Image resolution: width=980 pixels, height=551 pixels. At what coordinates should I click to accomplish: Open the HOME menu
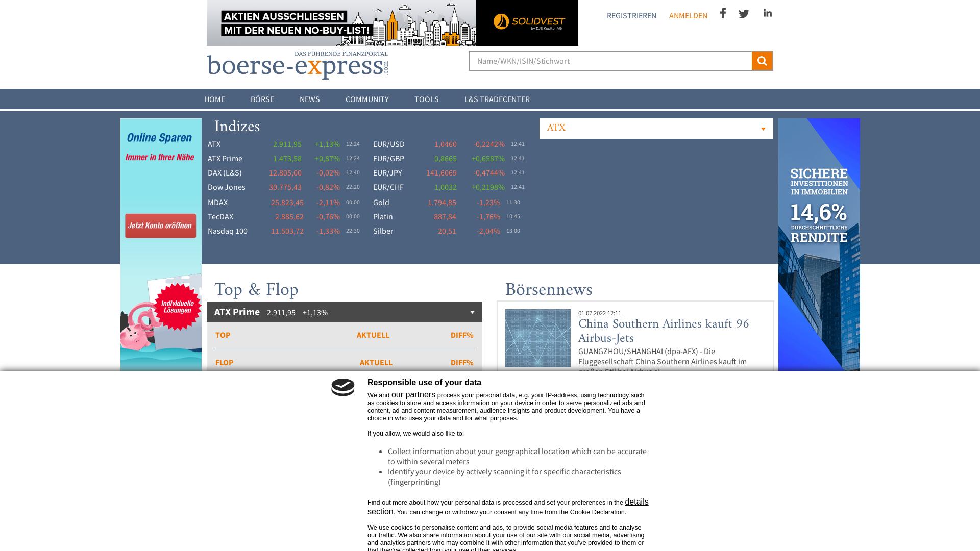214,99
